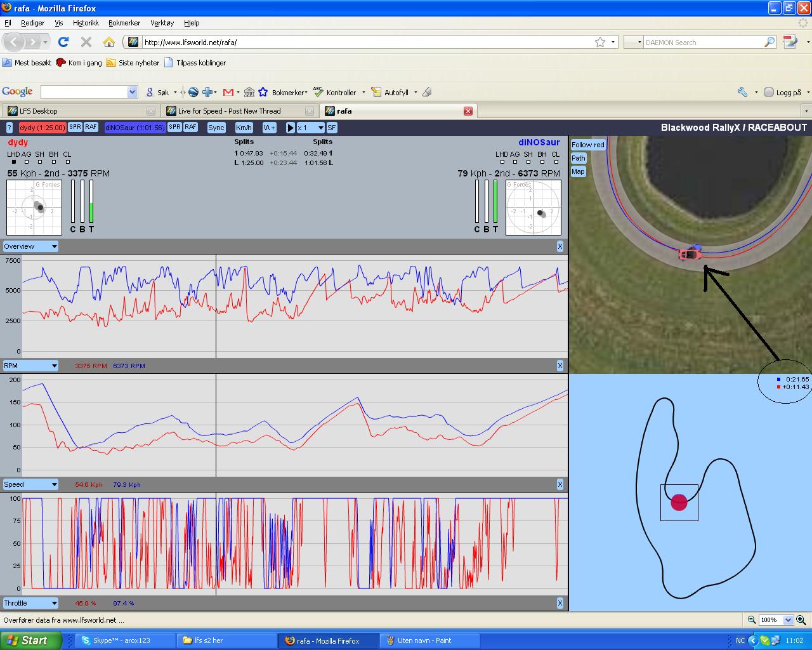Click the wrench settings icon in Google toolbar
This screenshot has width=812, height=650.
click(x=742, y=92)
